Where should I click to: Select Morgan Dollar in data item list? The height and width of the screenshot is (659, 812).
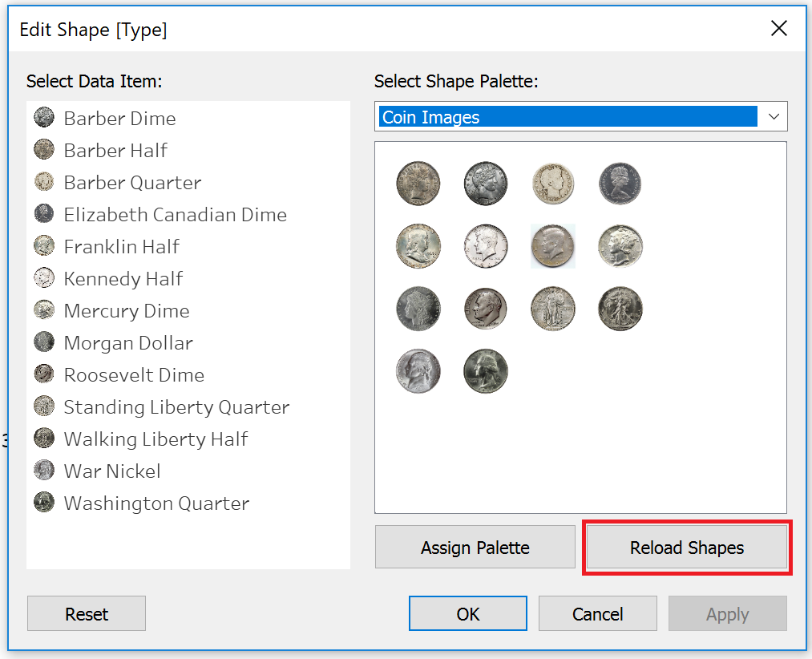(x=188, y=343)
